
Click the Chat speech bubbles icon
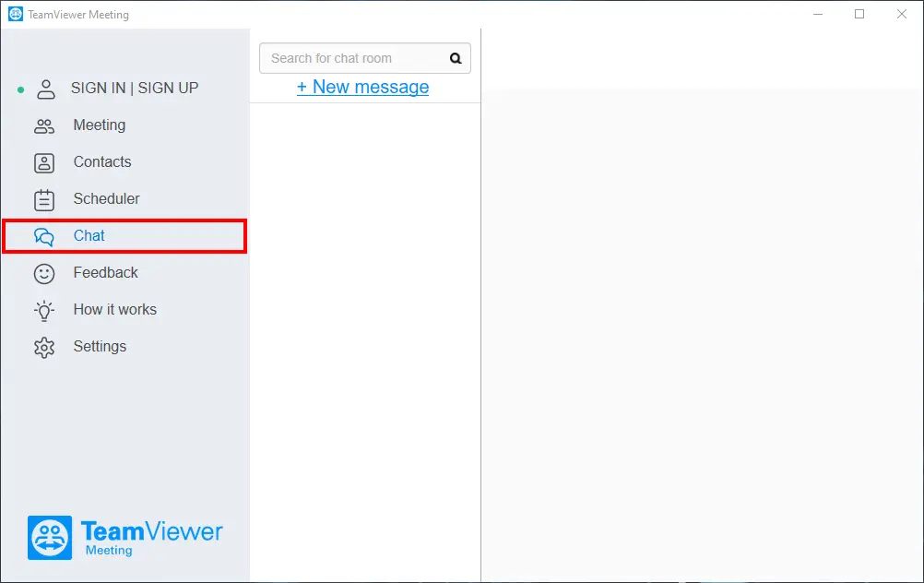(44, 237)
